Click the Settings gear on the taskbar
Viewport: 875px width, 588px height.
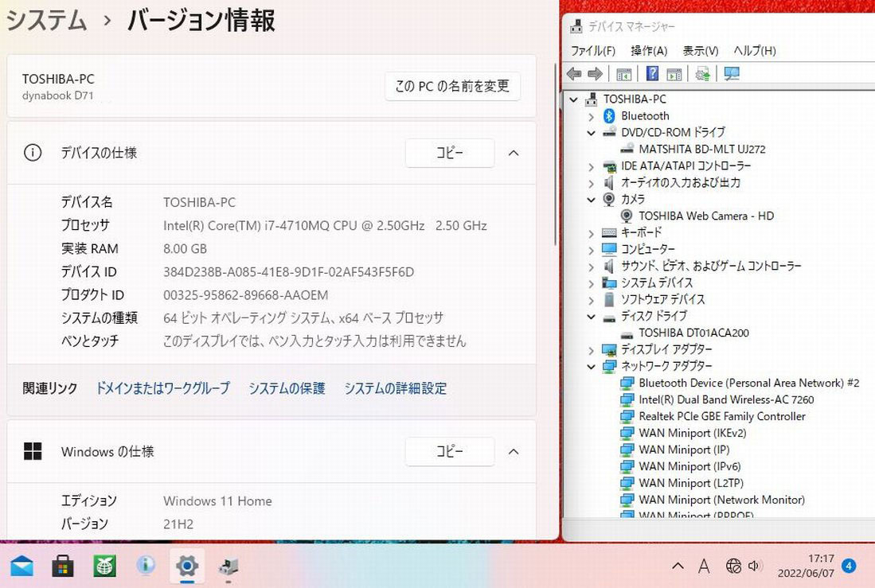coord(187,567)
